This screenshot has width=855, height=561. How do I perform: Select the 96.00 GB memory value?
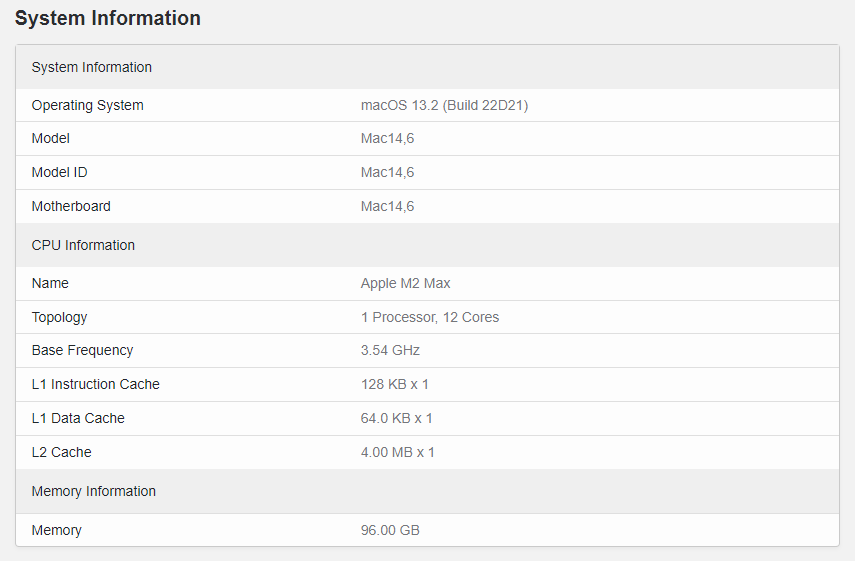click(x=390, y=530)
